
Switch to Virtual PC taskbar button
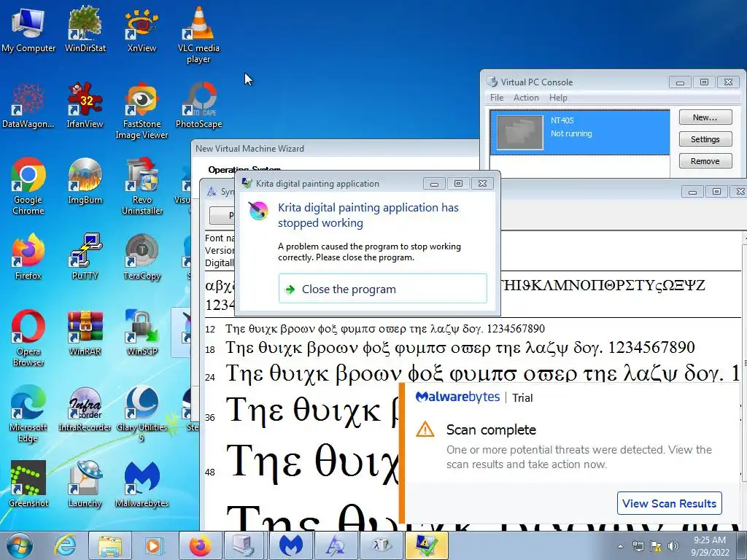point(245,545)
